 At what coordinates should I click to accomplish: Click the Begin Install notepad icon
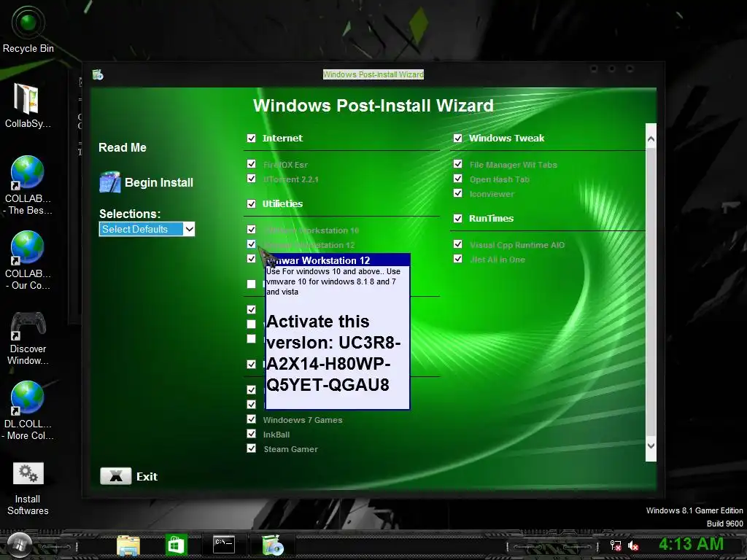pos(109,182)
